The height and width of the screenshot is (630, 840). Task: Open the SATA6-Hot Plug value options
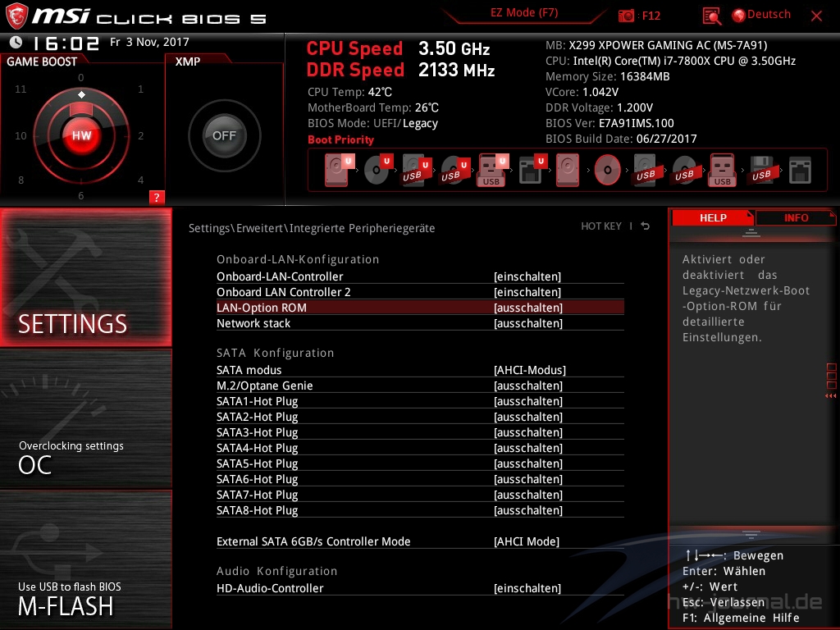pos(528,479)
